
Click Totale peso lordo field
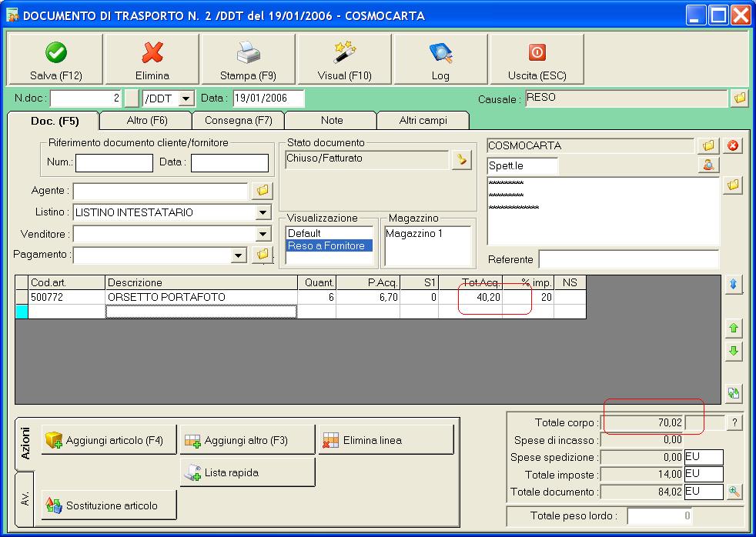click(660, 515)
